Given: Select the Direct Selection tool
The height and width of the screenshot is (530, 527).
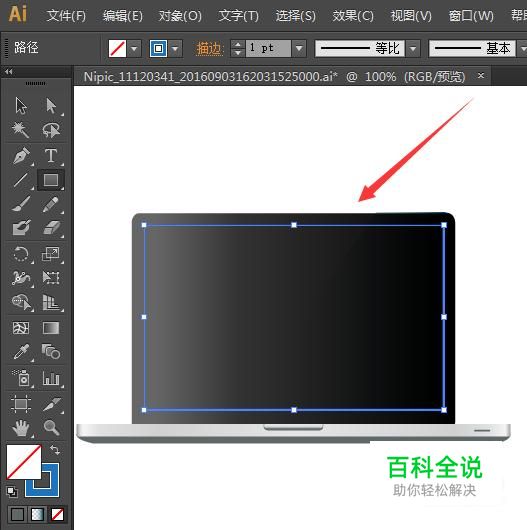Looking at the screenshot, I should point(51,106).
